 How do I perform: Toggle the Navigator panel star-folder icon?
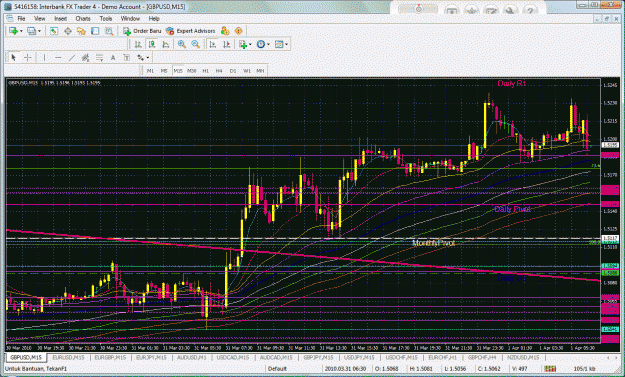[81, 31]
